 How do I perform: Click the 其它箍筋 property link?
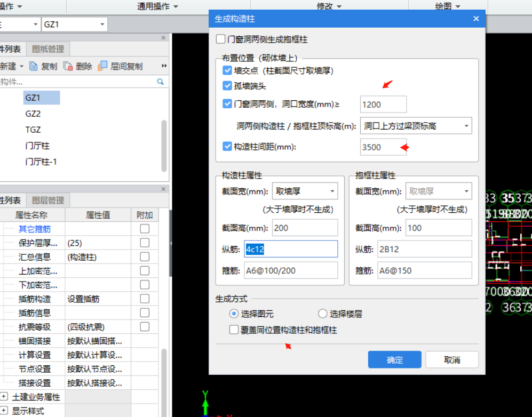(35, 229)
